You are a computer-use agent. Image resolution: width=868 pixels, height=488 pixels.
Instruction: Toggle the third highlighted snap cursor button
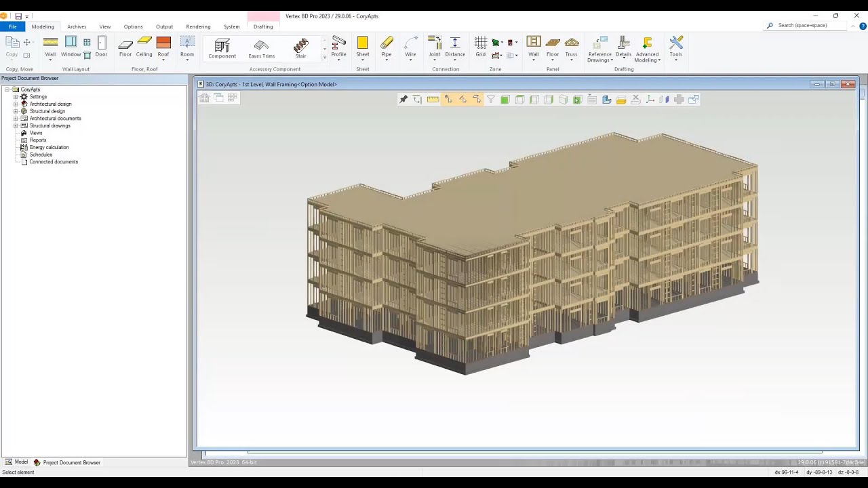click(x=477, y=100)
